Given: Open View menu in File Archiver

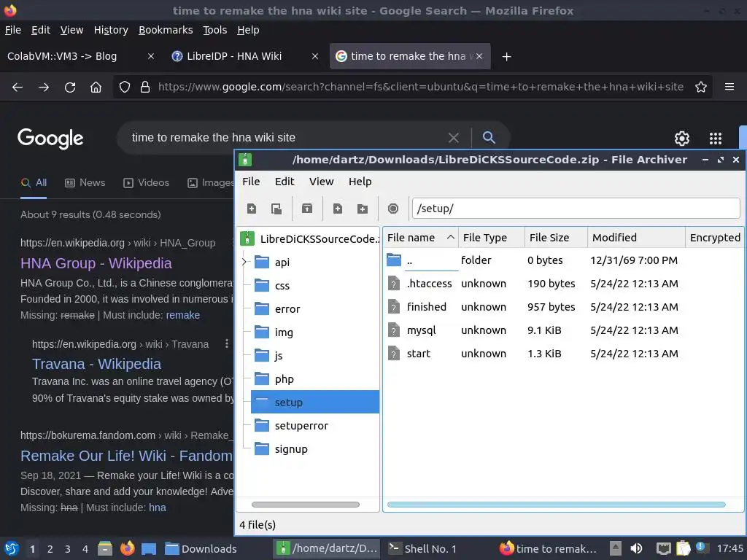Looking at the screenshot, I should coord(321,182).
